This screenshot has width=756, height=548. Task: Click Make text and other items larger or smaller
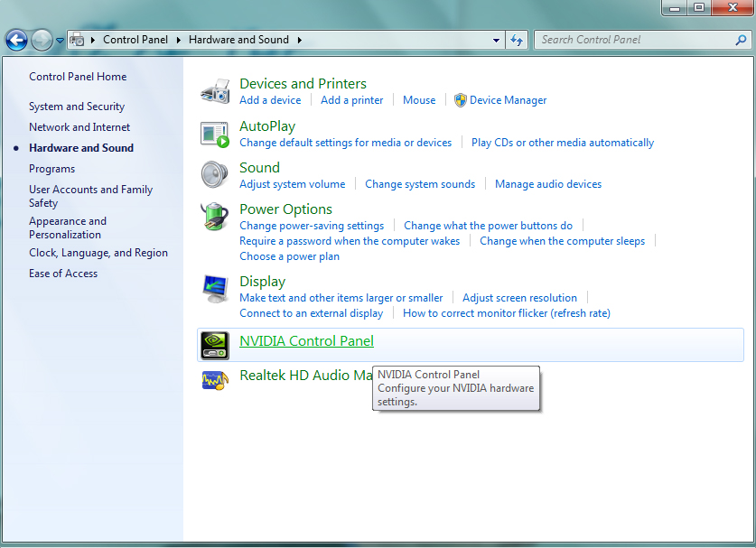tap(341, 298)
